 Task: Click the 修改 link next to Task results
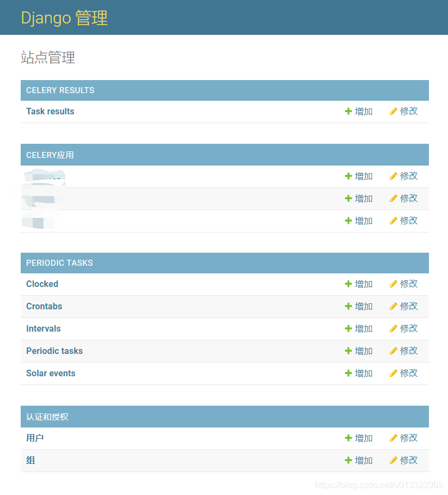coord(407,111)
